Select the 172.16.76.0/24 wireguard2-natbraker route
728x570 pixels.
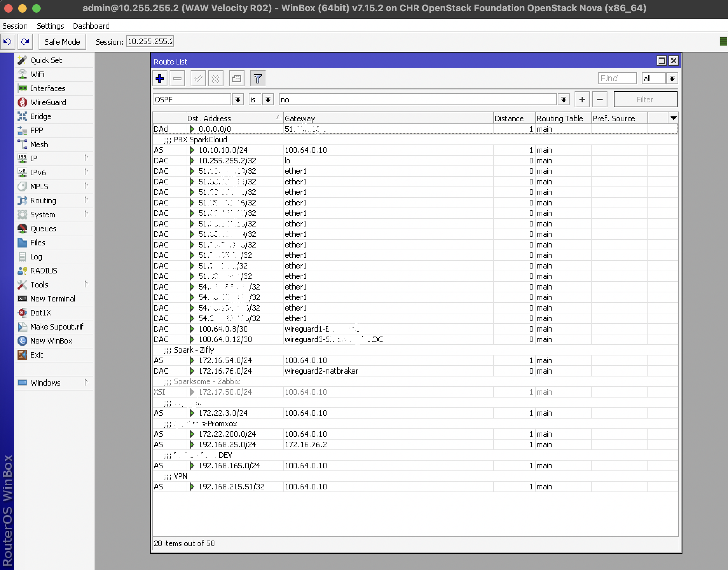pos(415,371)
